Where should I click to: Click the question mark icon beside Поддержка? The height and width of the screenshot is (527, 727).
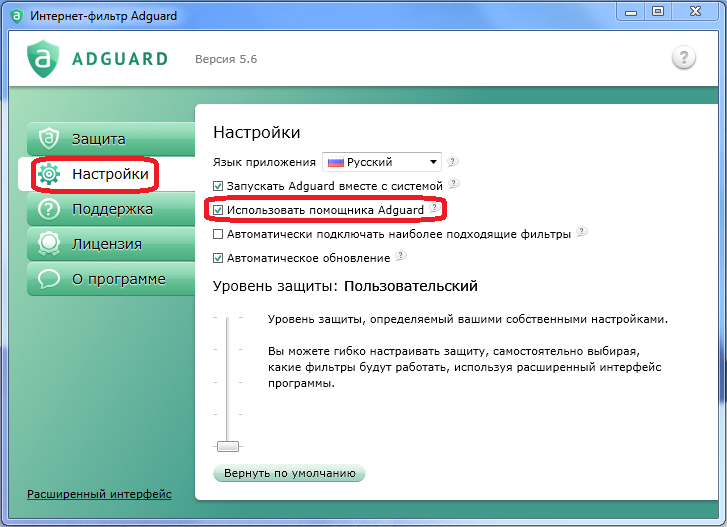[x=49, y=209]
